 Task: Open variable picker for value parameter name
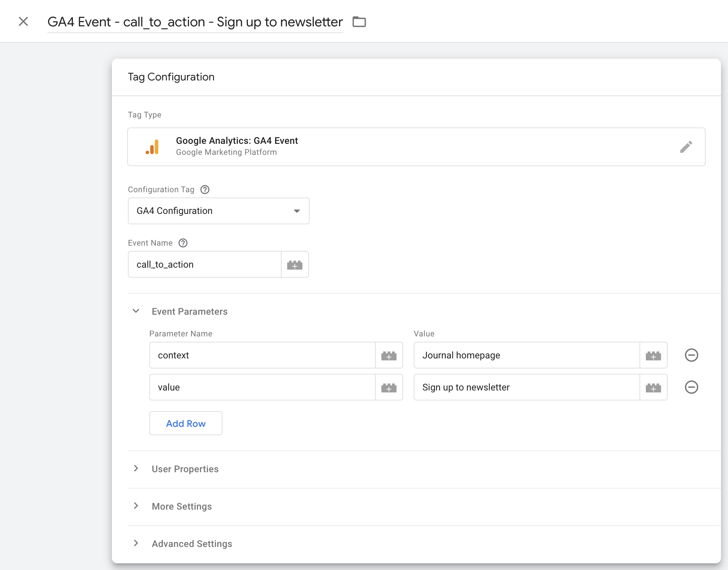click(389, 387)
